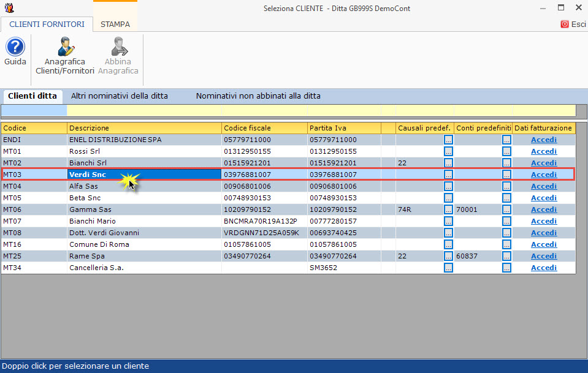Click the Esci exit icon
The height and width of the screenshot is (373, 588).
pyautogui.click(x=565, y=24)
